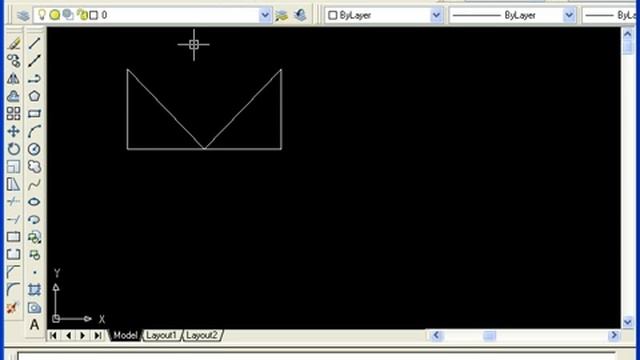
Task: Select the Erase tool
Action: [13, 43]
